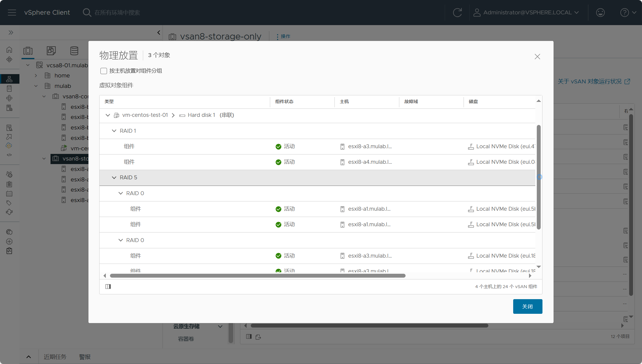The height and width of the screenshot is (364, 642).
Task: Sort by 组件状态 column header
Action: point(284,102)
